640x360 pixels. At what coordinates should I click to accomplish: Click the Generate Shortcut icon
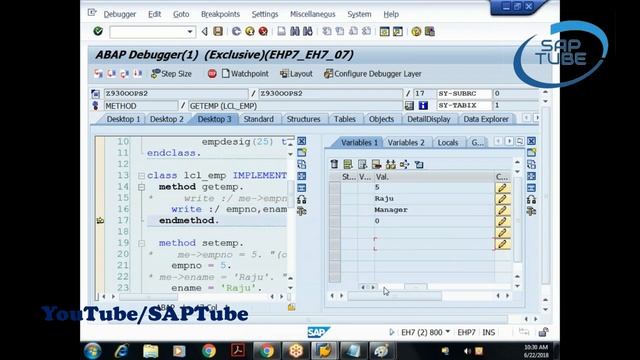(398, 31)
